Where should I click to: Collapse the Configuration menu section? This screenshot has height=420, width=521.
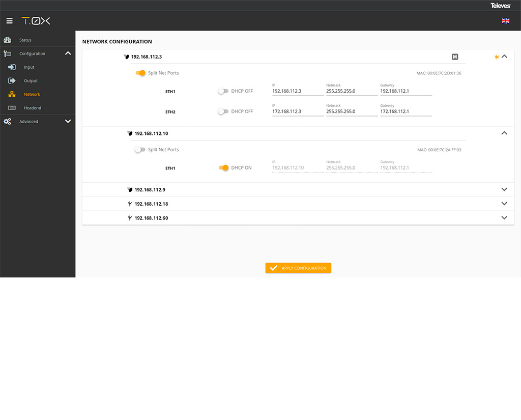tap(68, 53)
